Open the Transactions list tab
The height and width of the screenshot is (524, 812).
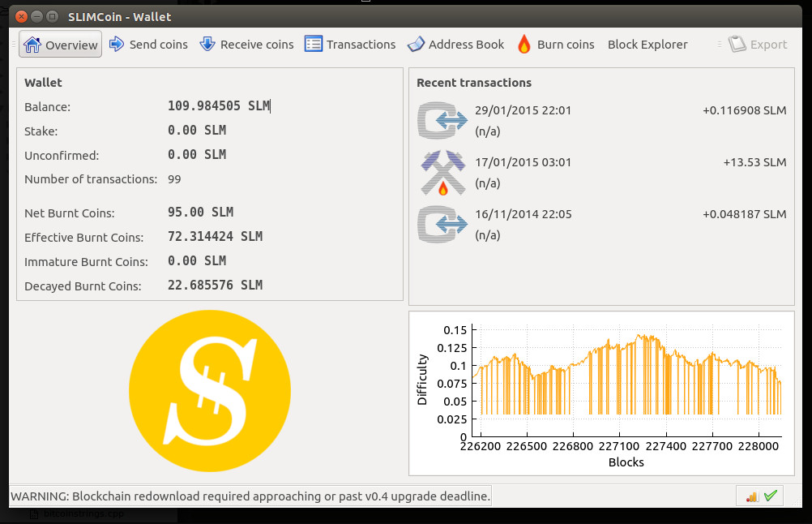[x=350, y=45]
